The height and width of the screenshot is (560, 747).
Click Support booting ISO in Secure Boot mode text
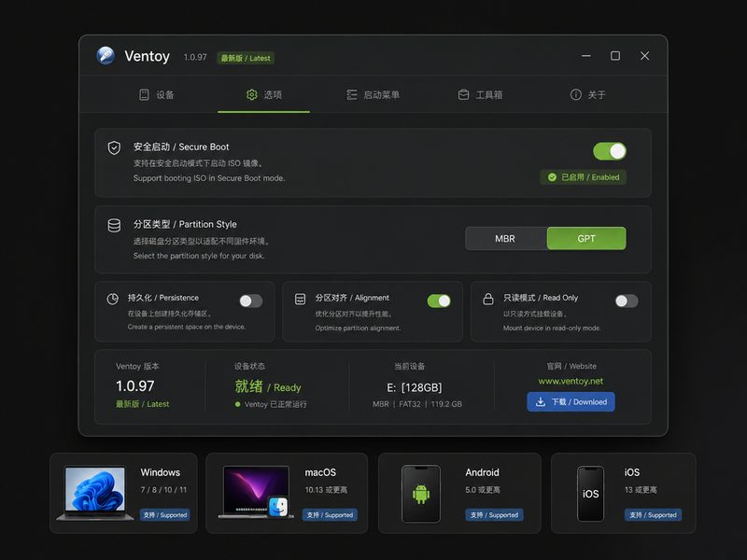pyautogui.click(x=209, y=178)
